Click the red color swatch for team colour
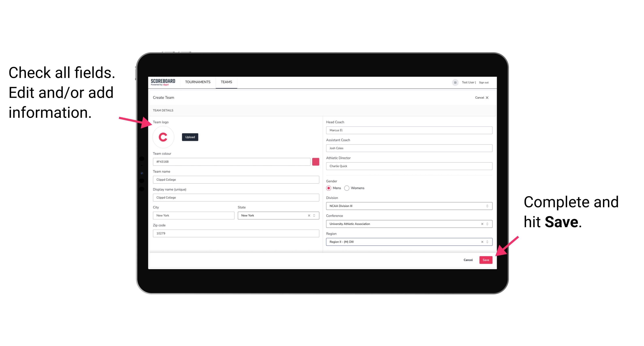The width and height of the screenshot is (644, 346). point(316,161)
